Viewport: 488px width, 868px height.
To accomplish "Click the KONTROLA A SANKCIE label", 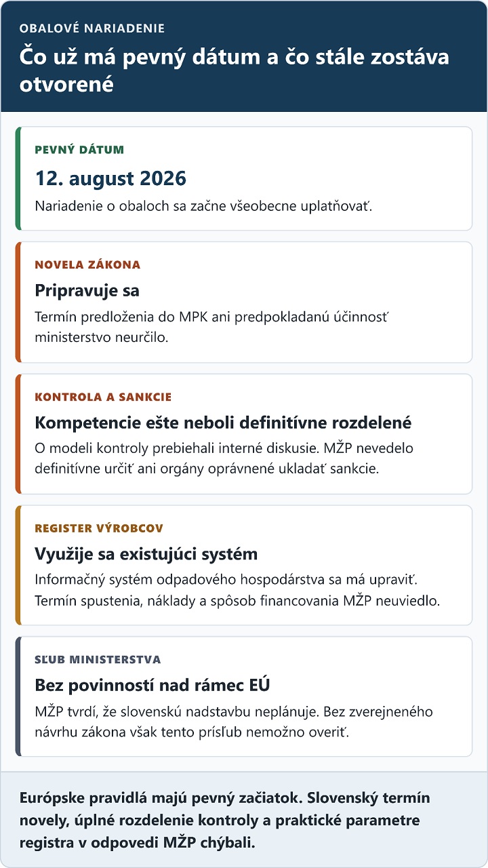I will [103, 397].
